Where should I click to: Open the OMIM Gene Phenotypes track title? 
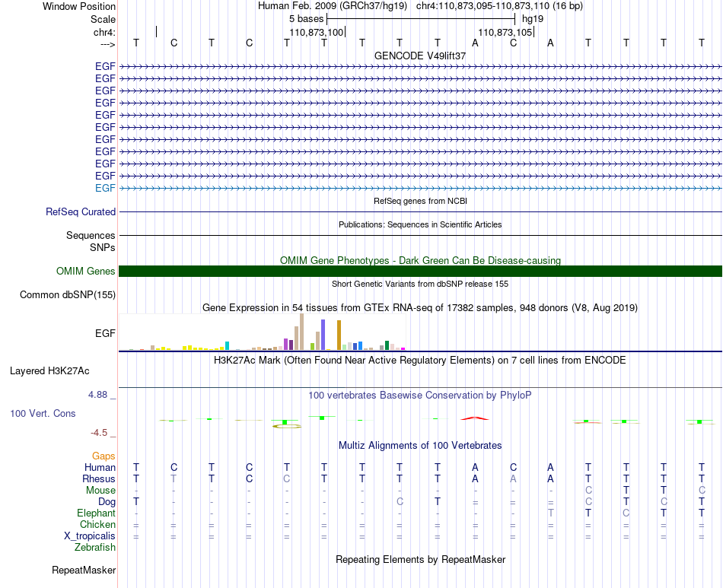(x=420, y=260)
